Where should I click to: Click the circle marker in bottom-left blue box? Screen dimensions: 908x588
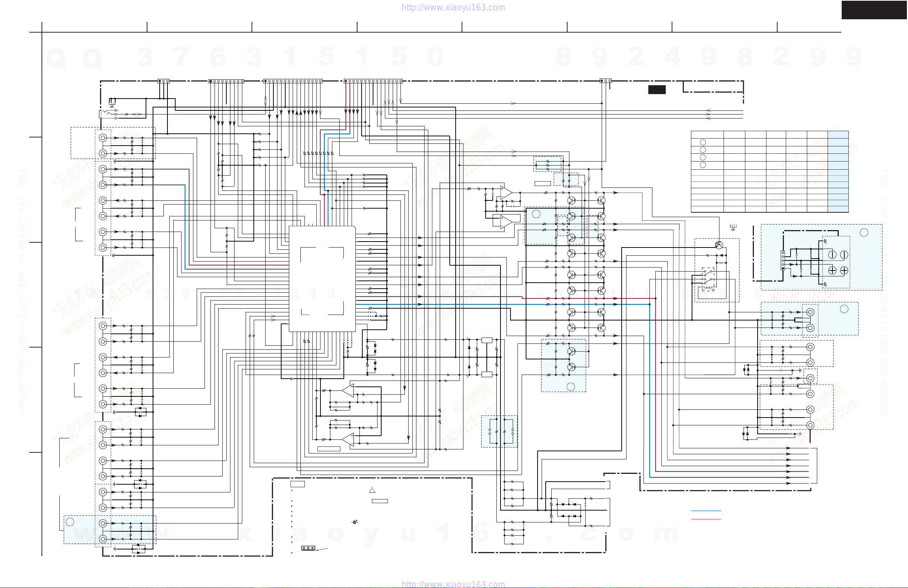pyautogui.click(x=70, y=522)
